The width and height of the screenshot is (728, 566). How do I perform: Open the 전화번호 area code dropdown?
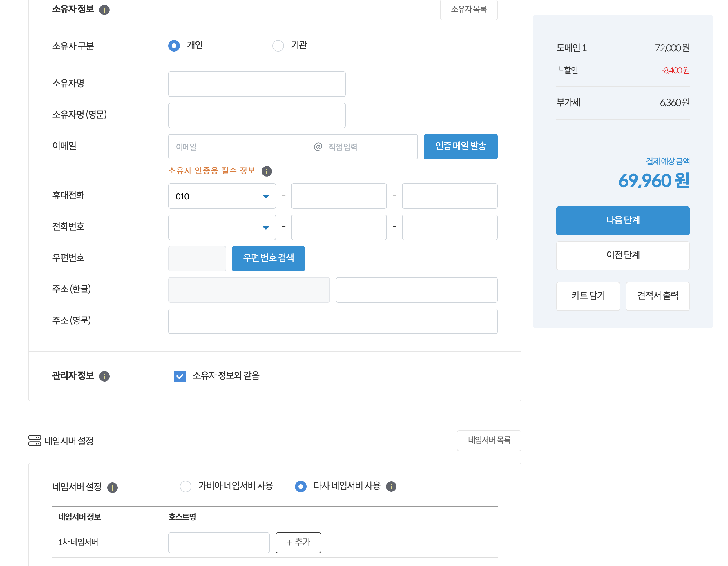(222, 228)
